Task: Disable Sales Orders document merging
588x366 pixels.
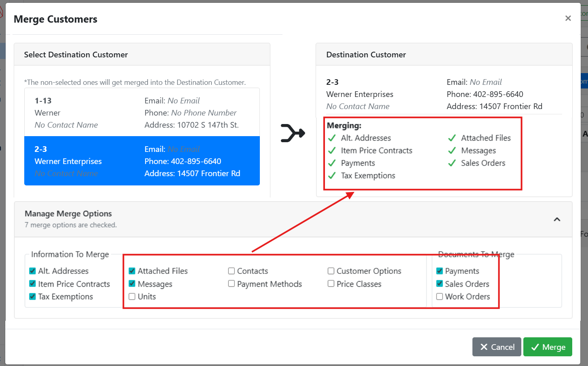Action: pos(440,284)
